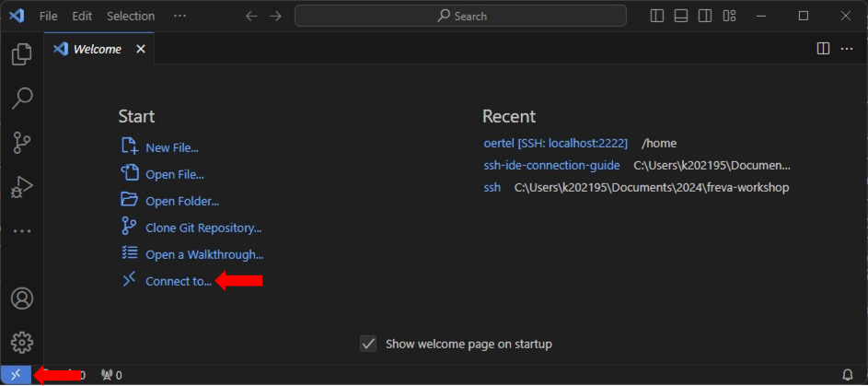Click the Search command center box
Image resolution: width=868 pixels, height=386 pixels.
(460, 16)
